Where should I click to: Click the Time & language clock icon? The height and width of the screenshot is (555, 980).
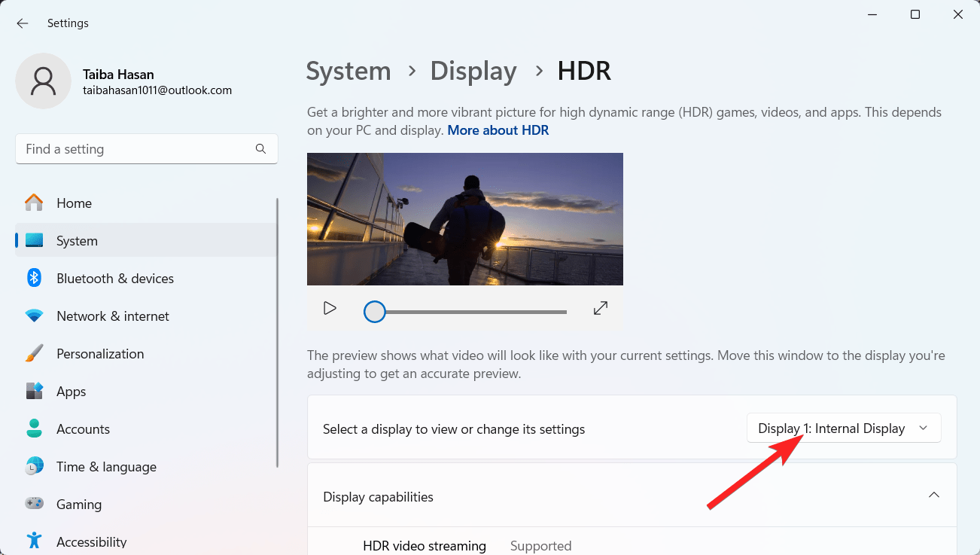coord(34,466)
